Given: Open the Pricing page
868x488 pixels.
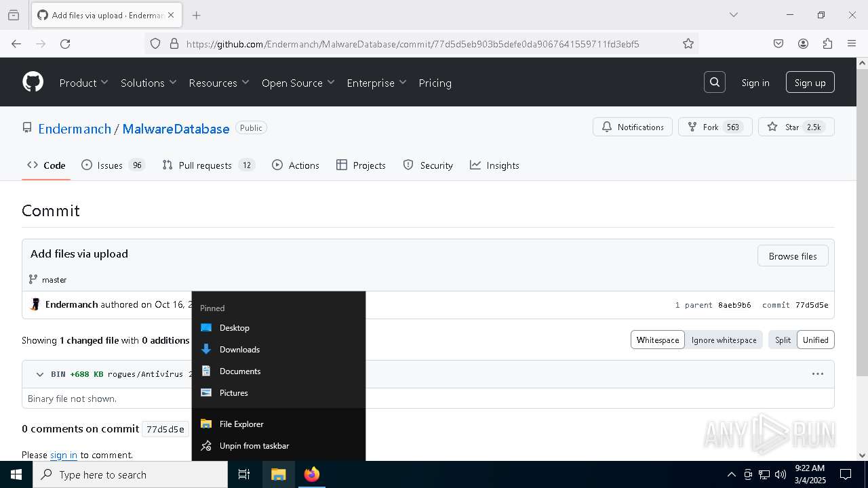Looking at the screenshot, I should tap(435, 83).
